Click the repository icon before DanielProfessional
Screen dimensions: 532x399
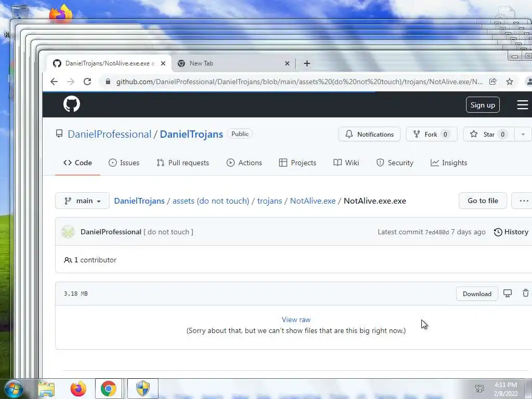[x=59, y=134]
